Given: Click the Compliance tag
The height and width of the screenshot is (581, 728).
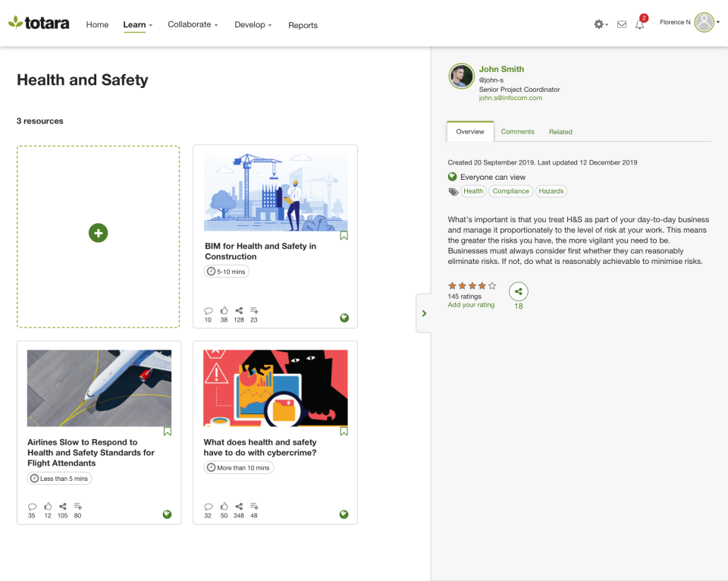Looking at the screenshot, I should click(510, 190).
